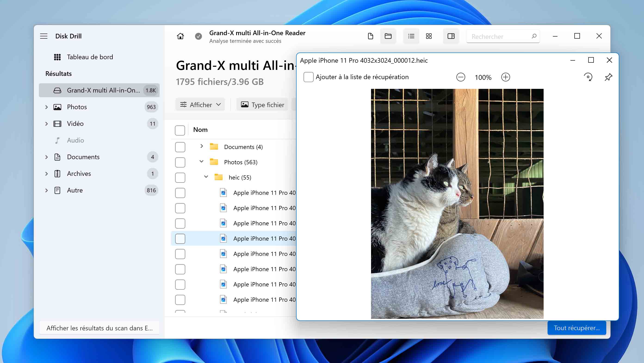Toggle the pin/keep-on-top icon in preview
Viewport: 644px width, 363px height.
(609, 77)
